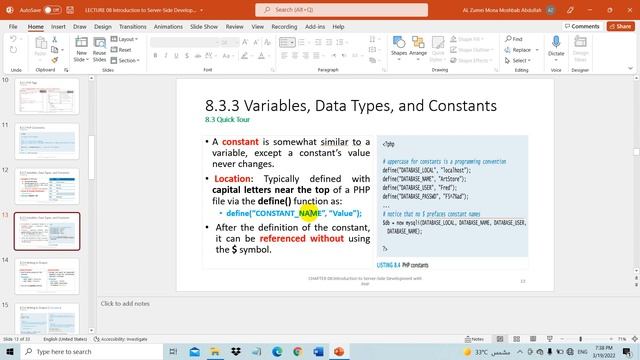
Task: Click in the Search box
Action: click(342, 10)
